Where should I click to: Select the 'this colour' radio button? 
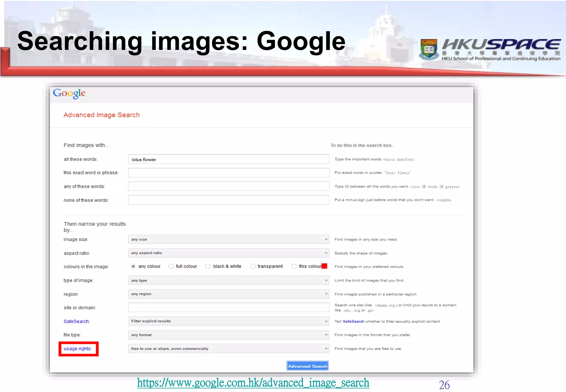pos(294,266)
